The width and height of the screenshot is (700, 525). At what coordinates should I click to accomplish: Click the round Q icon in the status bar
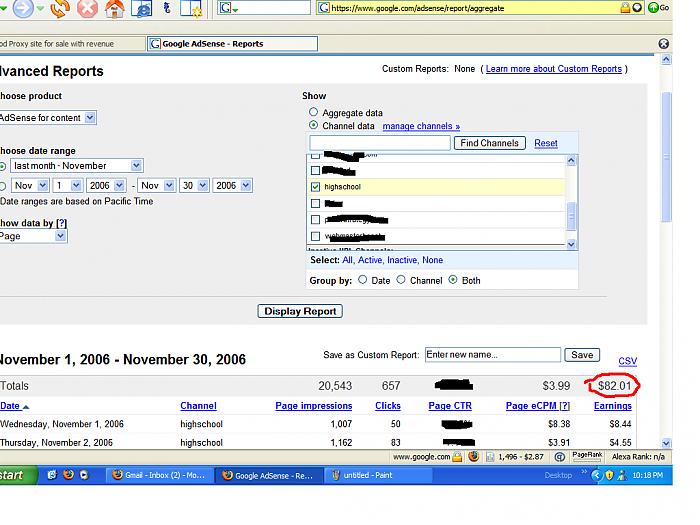pos(559,457)
